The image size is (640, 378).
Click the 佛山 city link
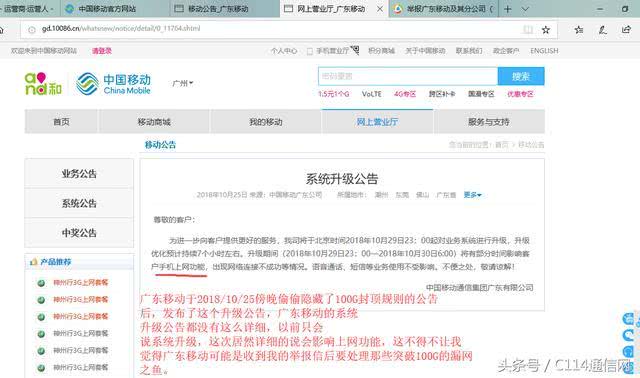pyautogui.click(x=422, y=195)
